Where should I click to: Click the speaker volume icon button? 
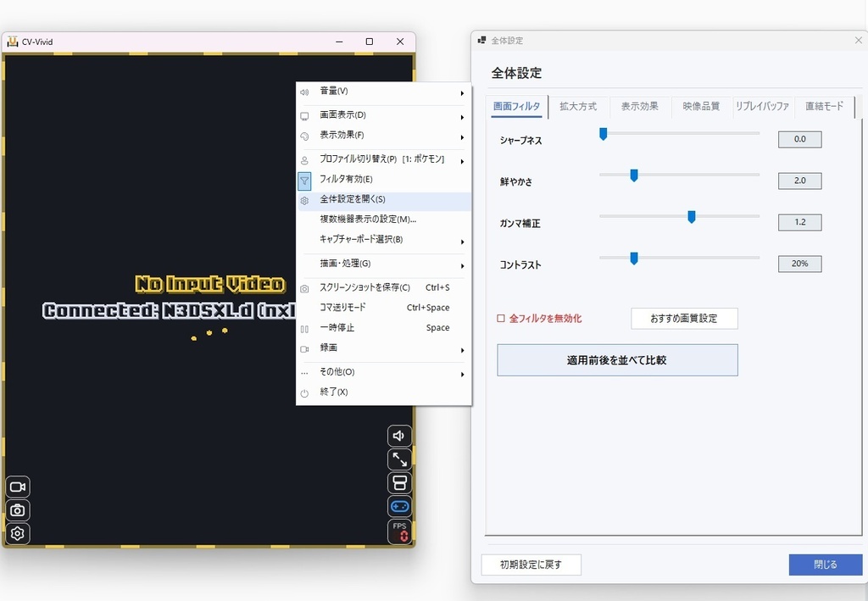399,436
